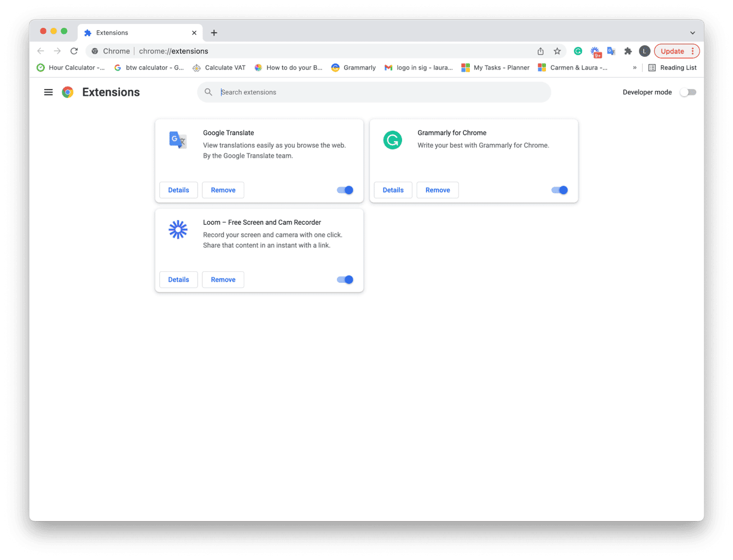Switch to the Extensions browser tab
Viewport: 733px width, 560px height.
tap(131, 32)
